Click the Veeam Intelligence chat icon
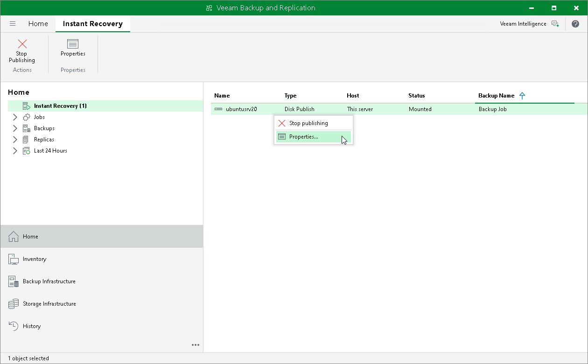This screenshot has height=364, width=588. pyautogui.click(x=555, y=24)
